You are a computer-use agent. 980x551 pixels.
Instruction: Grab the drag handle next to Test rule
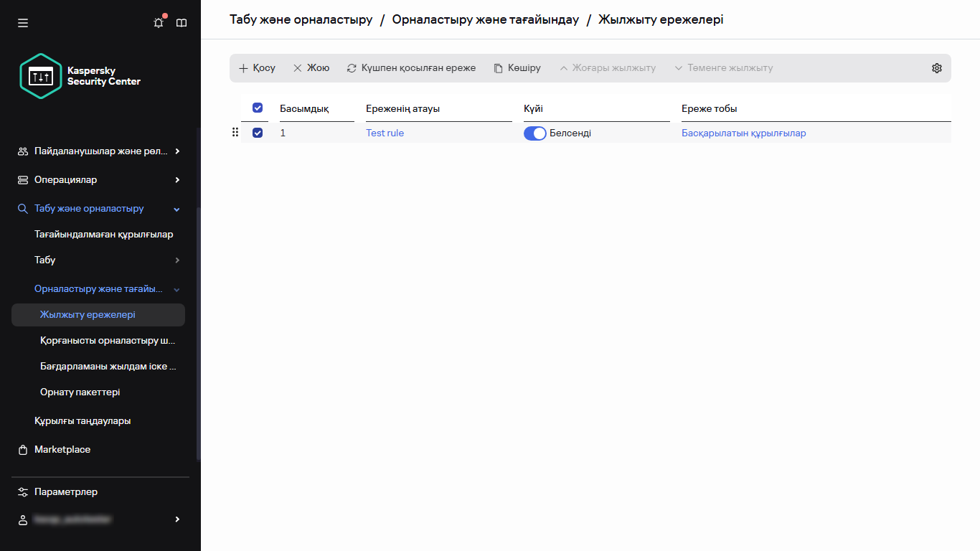(235, 133)
